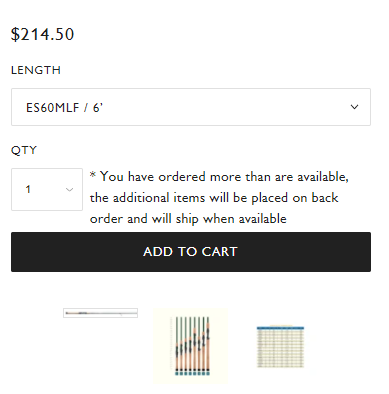Image resolution: width=389 pixels, height=394 pixels.
Task: Open the ES60MLF / 6' length dropdown
Action: [x=191, y=107]
